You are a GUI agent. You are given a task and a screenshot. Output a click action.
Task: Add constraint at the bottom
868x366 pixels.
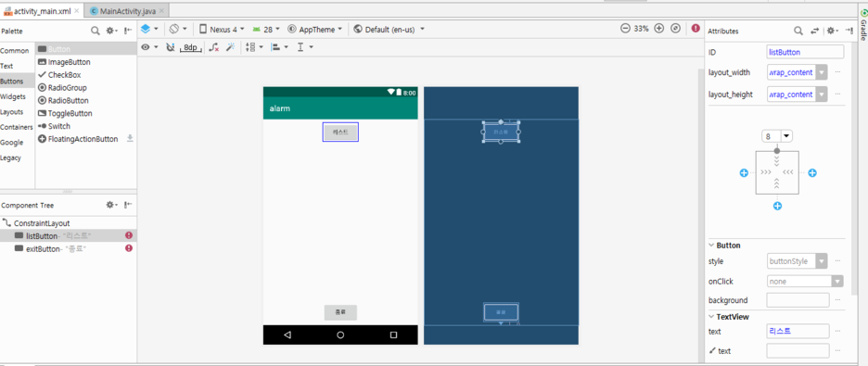pyautogui.click(x=778, y=207)
